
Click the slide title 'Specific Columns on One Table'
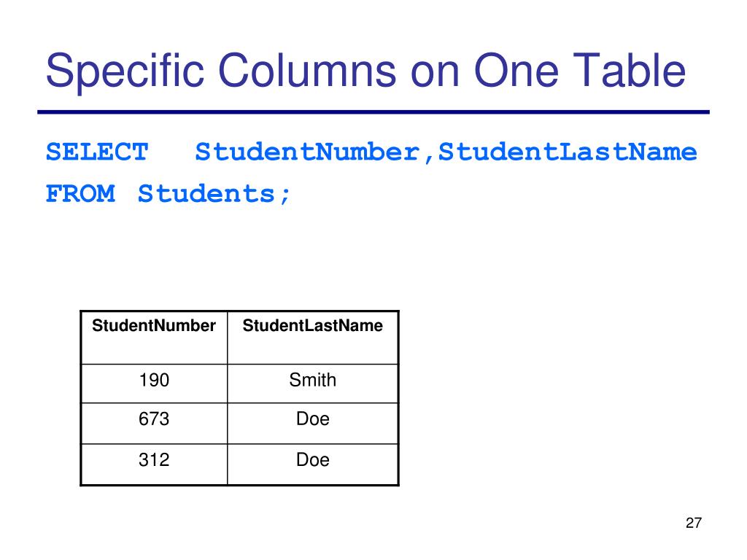coord(365,71)
